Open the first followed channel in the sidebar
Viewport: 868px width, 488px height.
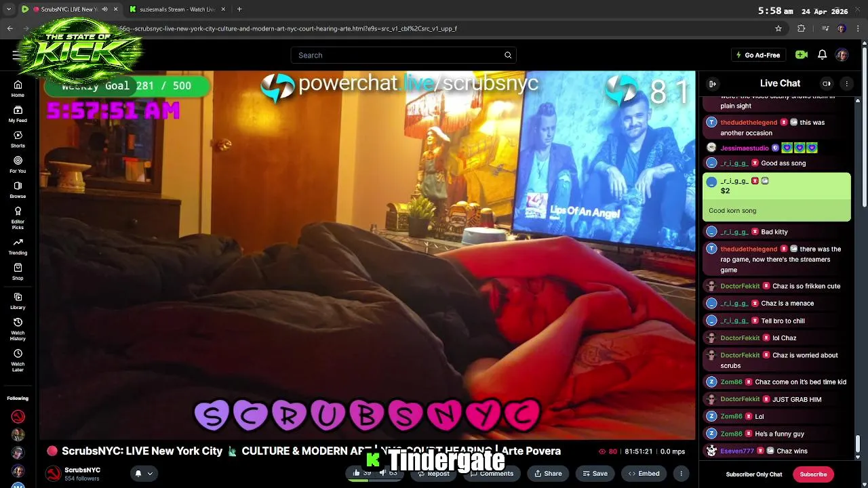(x=18, y=416)
